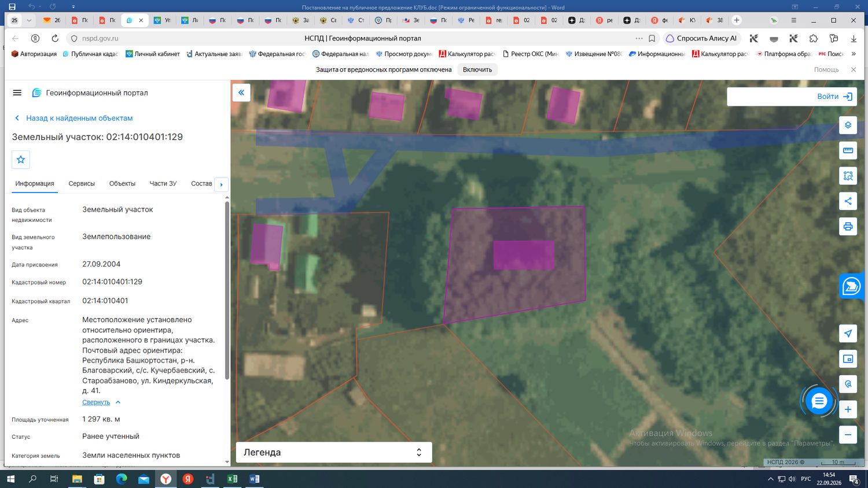Show more info tabs with the right arrow
The height and width of the screenshot is (488, 868).
tap(222, 184)
